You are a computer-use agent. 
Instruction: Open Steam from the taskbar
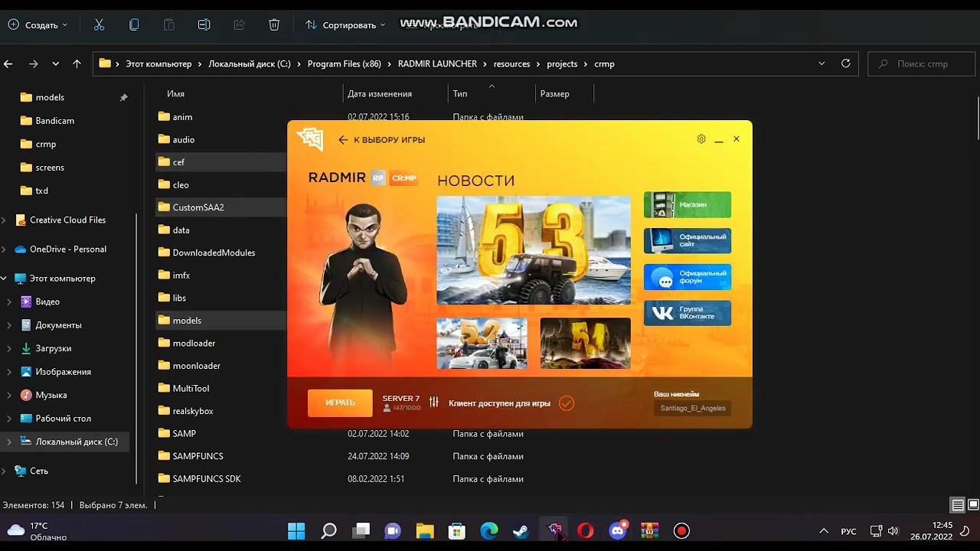521,530
